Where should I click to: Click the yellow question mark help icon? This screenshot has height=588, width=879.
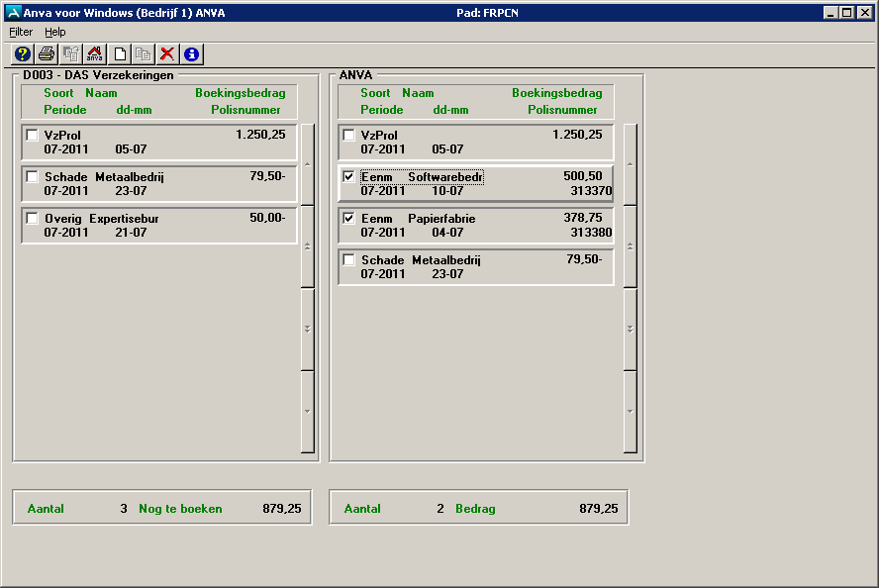pos(22,54)
